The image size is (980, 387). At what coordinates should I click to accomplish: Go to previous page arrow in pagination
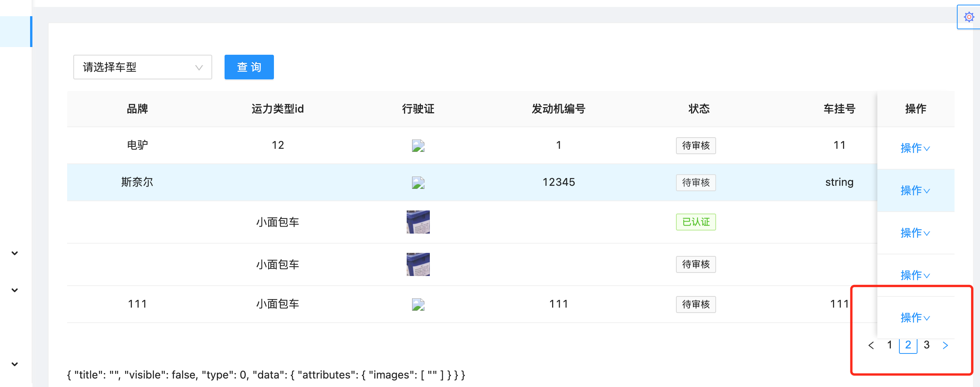tap(871, 345)
